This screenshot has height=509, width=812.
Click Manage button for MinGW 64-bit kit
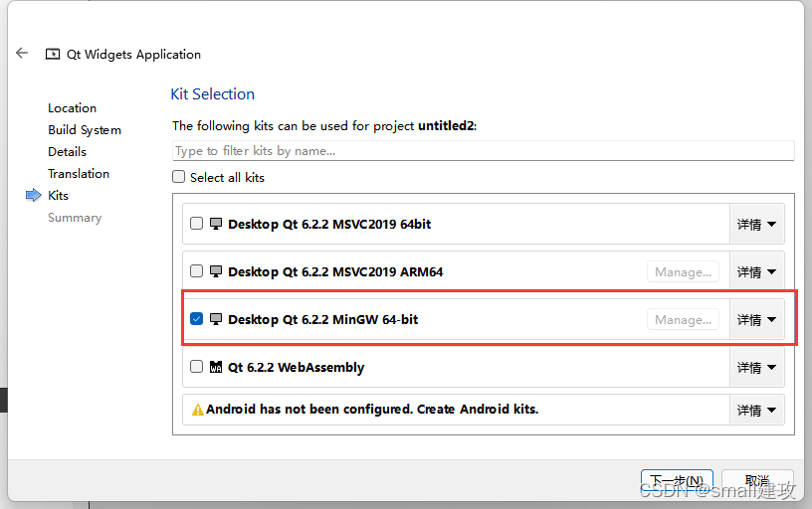683,320
